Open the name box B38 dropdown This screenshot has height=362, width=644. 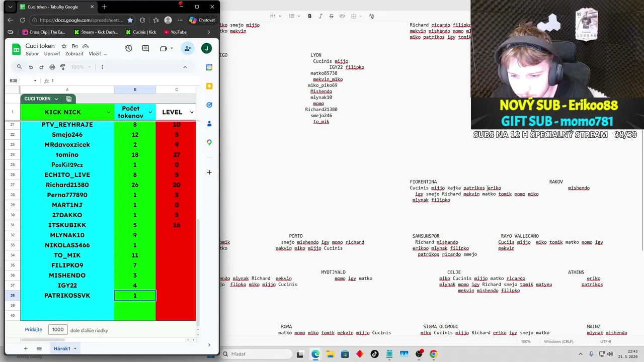pyautogui.click(x=35, y=80)
